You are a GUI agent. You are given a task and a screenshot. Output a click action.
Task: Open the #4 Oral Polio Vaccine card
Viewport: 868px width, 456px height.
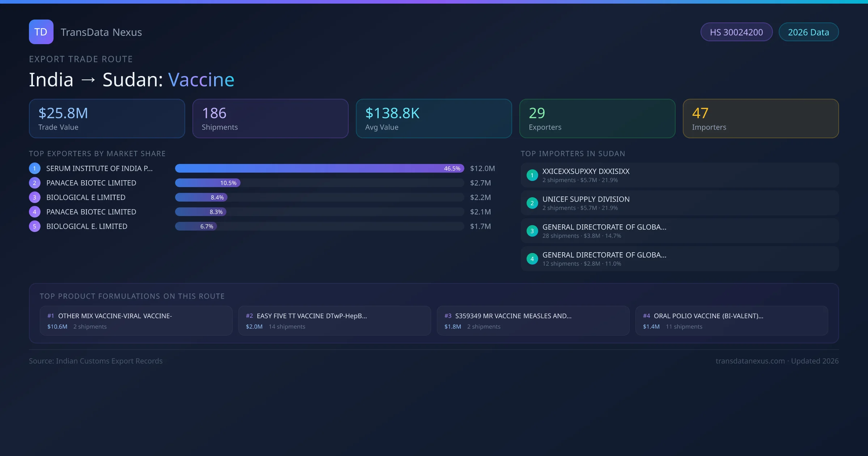coord(731,321)
